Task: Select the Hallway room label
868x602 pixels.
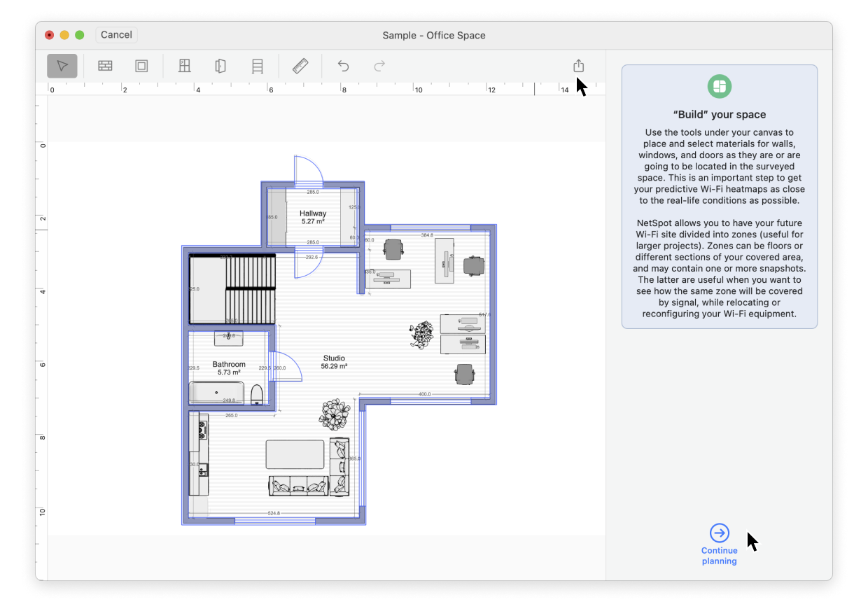Action: [x=313, y=213]
